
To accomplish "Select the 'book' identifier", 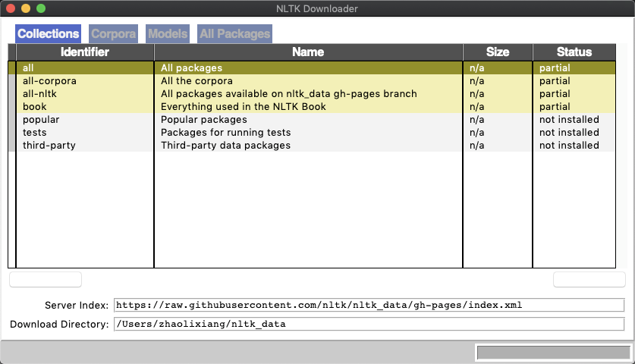I will point(34,107).
